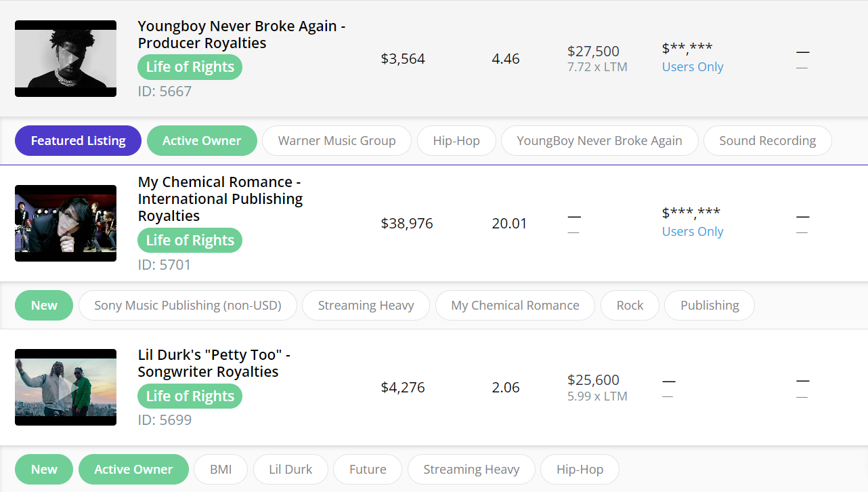868x492 pixels.
Task: Click the $38,976 value
Action: 407,224
